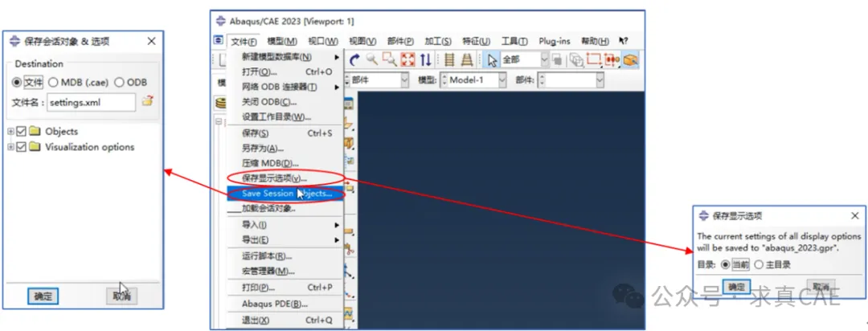Viewport: 868px width, 331px height.
Task: Select the ODB destination radio button
Action: coord(119,82)
